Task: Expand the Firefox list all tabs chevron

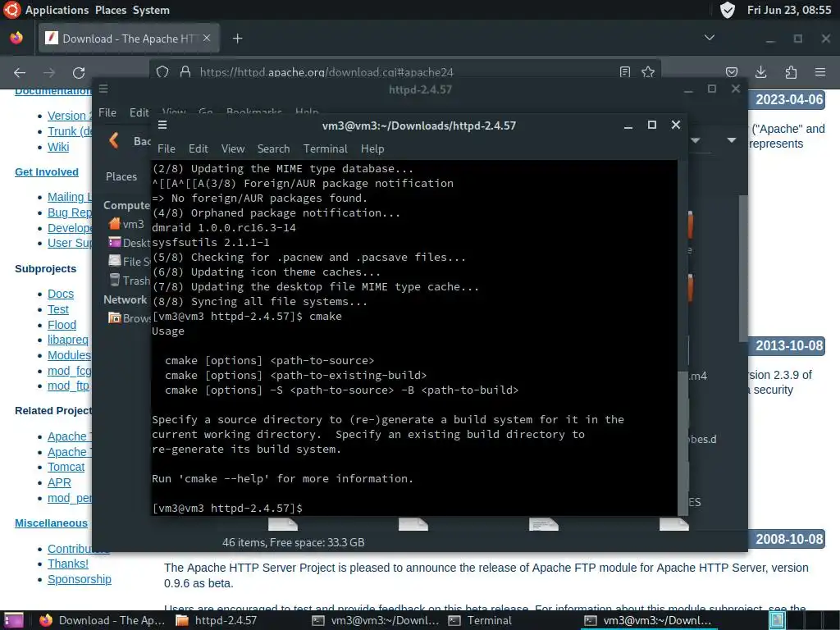Action: [710, 38]
